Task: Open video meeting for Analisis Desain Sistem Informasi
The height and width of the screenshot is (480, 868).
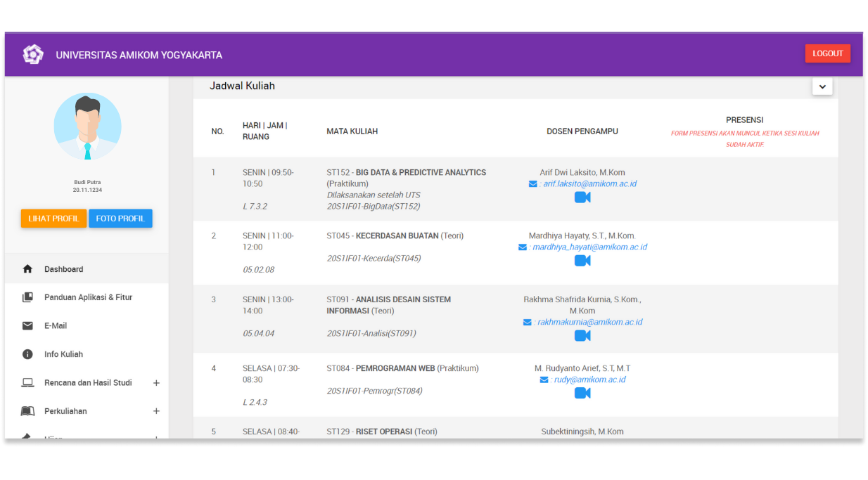Action: [582, 336]
